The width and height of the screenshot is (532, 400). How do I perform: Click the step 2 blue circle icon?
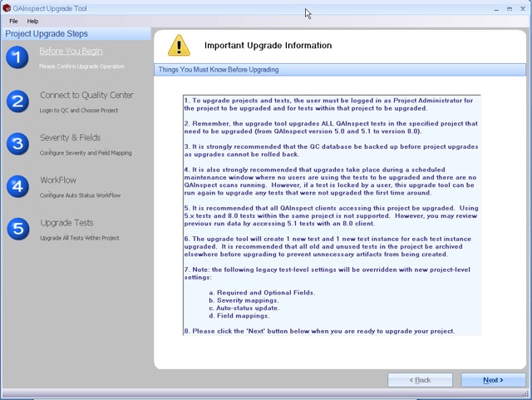tap(17, 101)
